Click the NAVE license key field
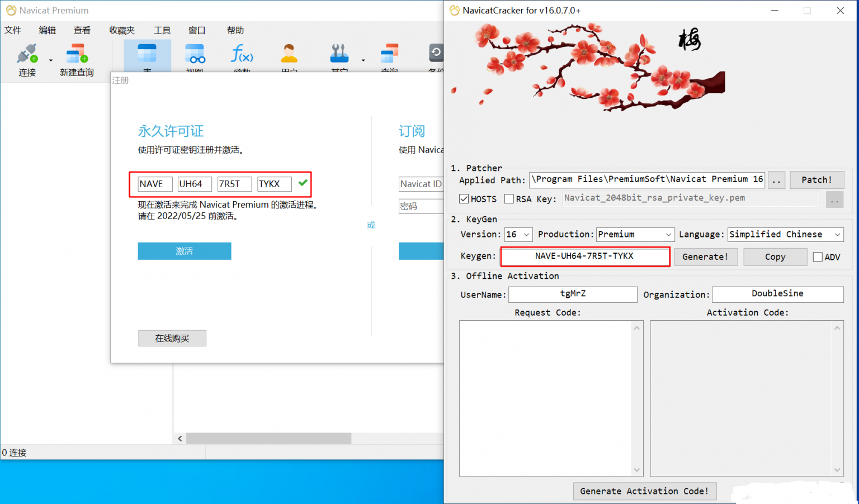Image resolution: width=859 pixels, height=504 pixels. coord(155,184)
